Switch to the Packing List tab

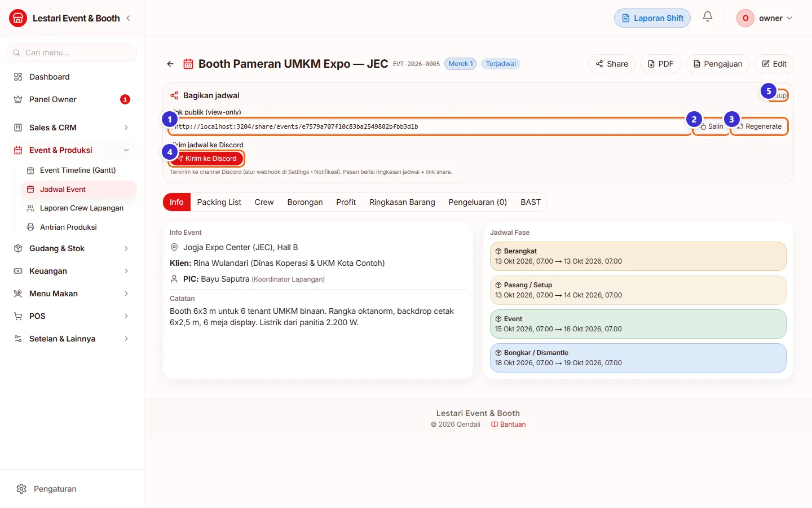(x=219, y=202)
